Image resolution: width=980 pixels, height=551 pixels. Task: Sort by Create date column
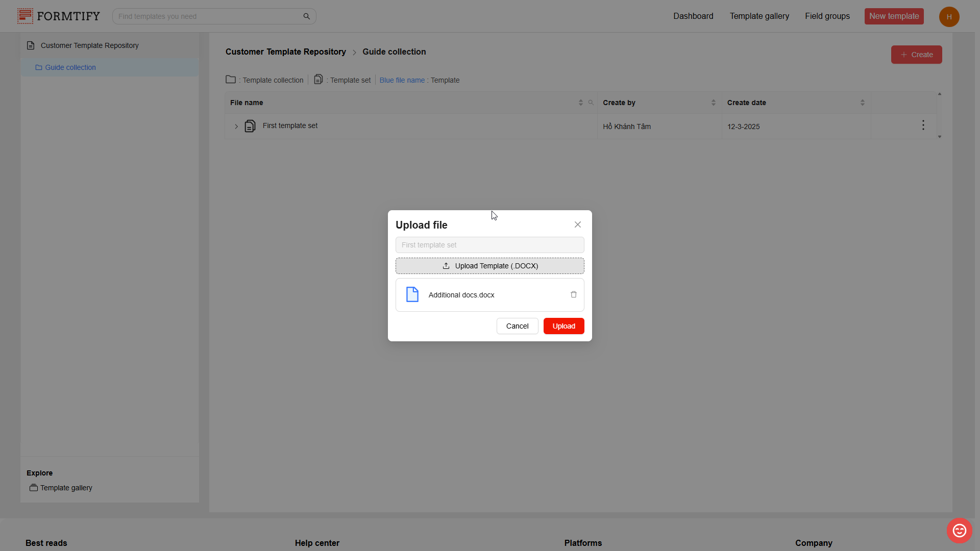point(862,103)
